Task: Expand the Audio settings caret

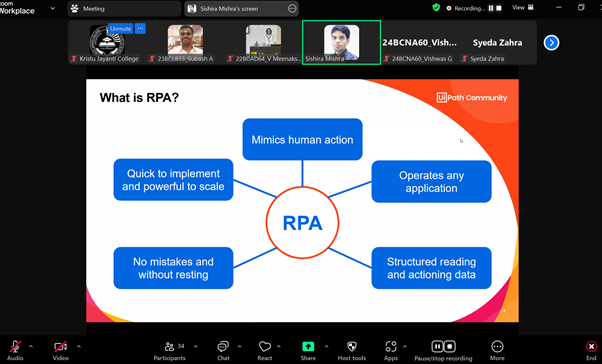Action: click(x=31, y=347)
